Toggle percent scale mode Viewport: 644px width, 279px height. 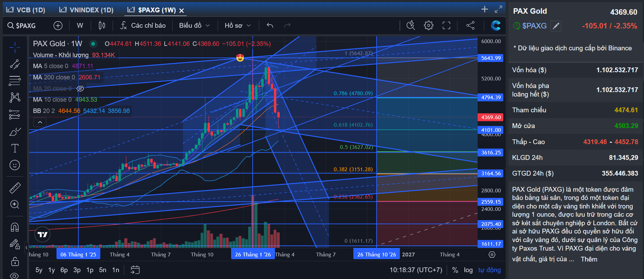(455, 270)
